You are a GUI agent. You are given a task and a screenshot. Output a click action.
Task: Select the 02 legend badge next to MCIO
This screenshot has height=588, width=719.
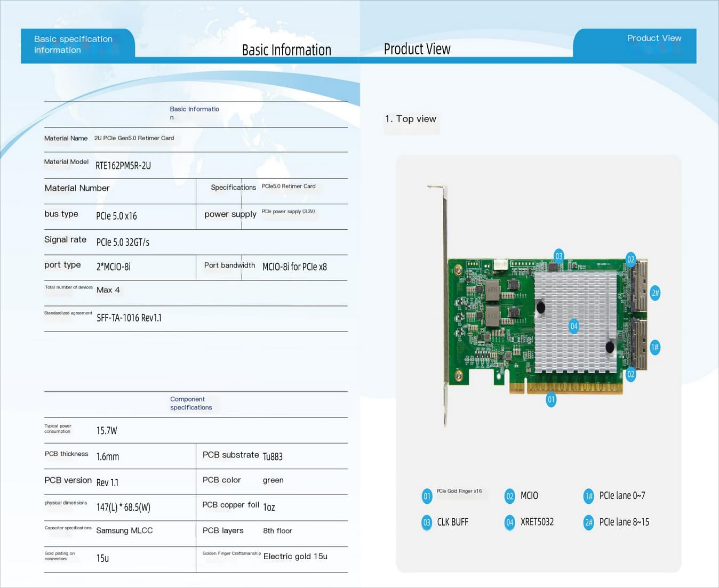(x=509, y=496)
